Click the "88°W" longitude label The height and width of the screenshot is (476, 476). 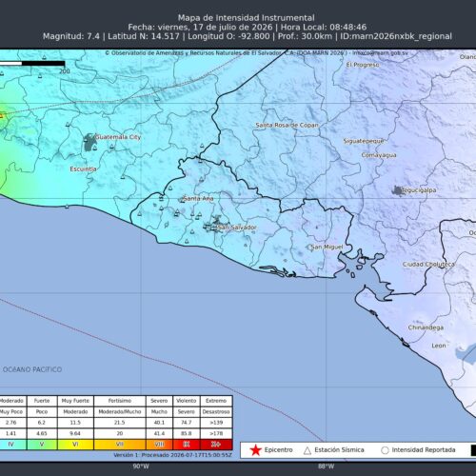327,466
